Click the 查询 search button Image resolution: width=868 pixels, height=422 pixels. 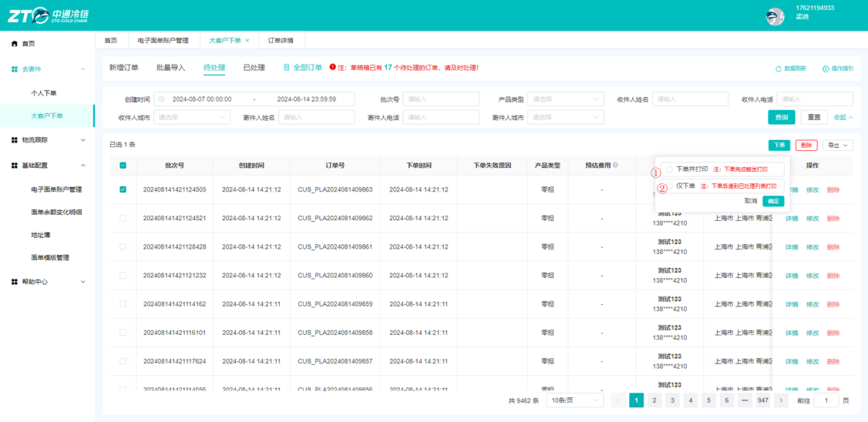click(781, 117)
